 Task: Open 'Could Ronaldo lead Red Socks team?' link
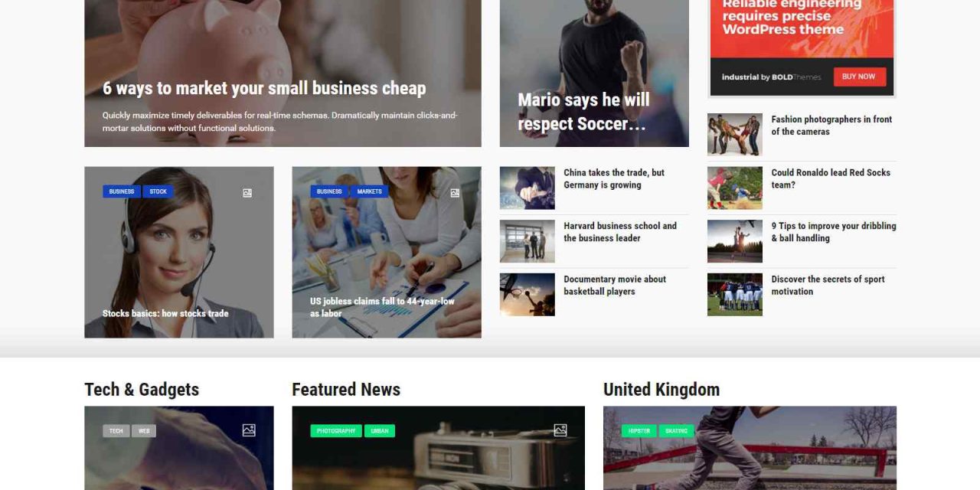click(x=831, y=178)
